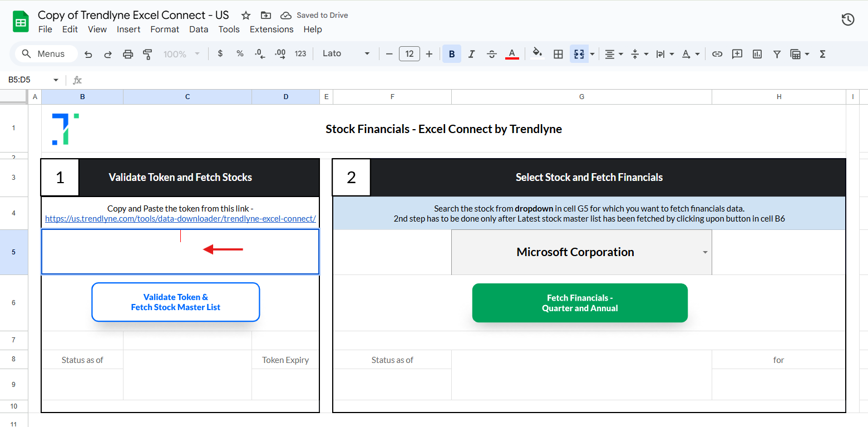Print the spreadsheet
Viewport: 868px width, 427px height.
[128, 54]
